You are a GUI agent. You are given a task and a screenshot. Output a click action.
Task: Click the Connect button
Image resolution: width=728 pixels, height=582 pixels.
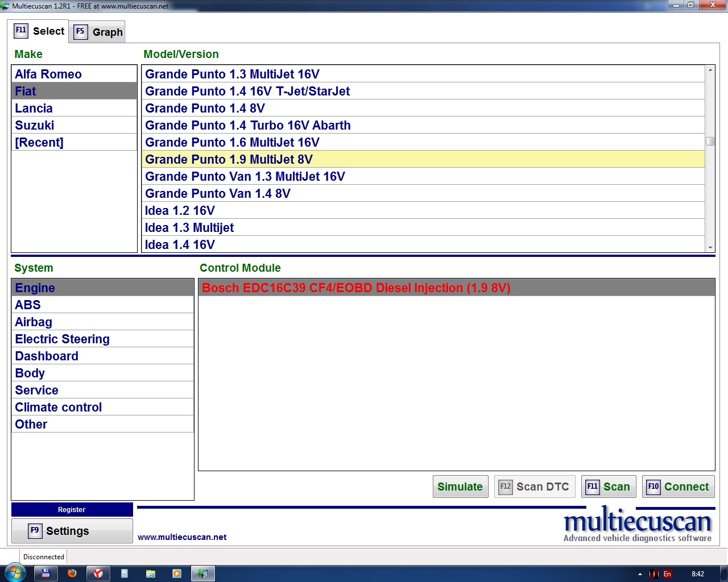click(x=678, y=487)
